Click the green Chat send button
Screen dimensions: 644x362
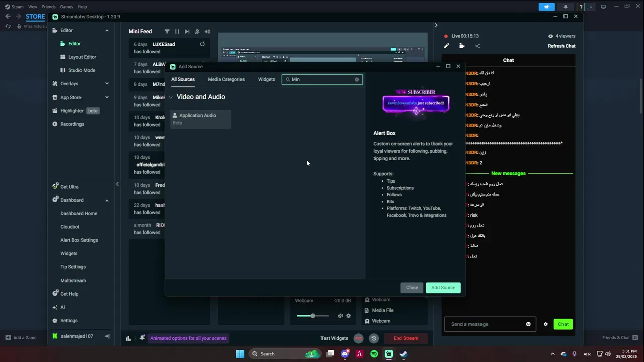click(x=563, y=324)
